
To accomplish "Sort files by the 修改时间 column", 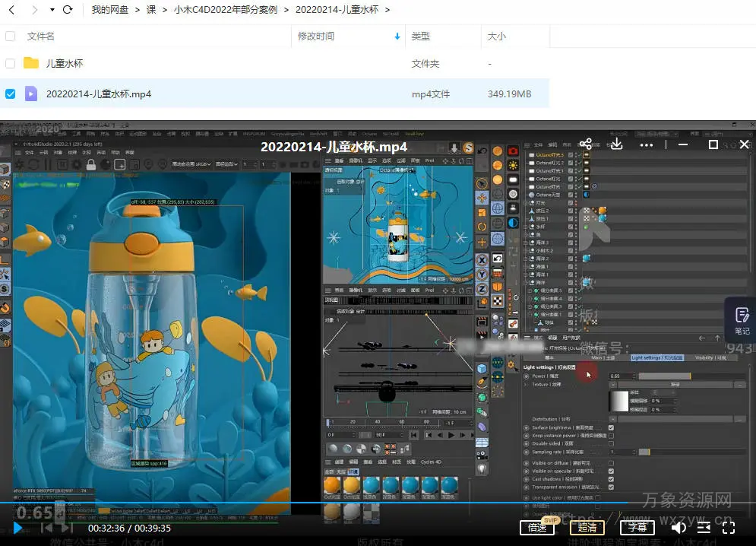I will point(316,37).
